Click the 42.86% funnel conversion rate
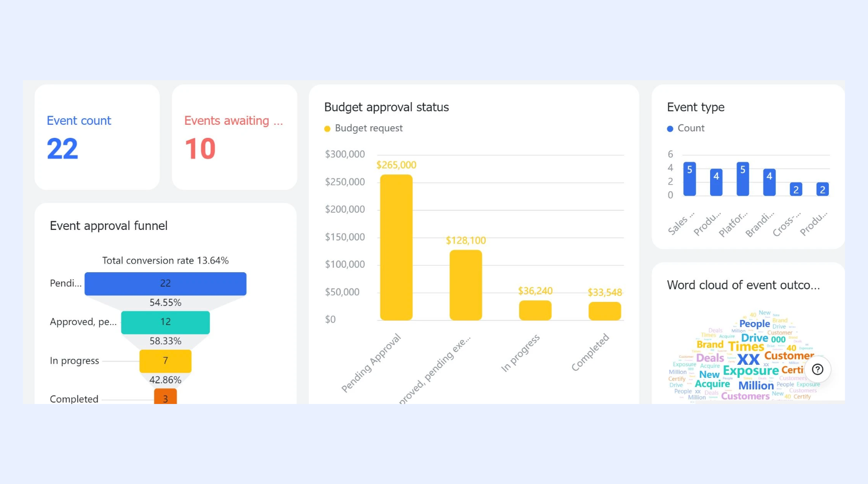Image resolution: width=868 pixels, height=484 pixels. coord(165,380)
